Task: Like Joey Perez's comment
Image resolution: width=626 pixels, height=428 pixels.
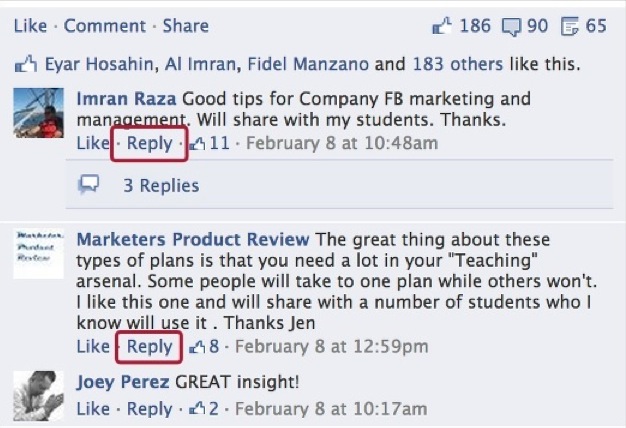Action: (x=93, y=408)
